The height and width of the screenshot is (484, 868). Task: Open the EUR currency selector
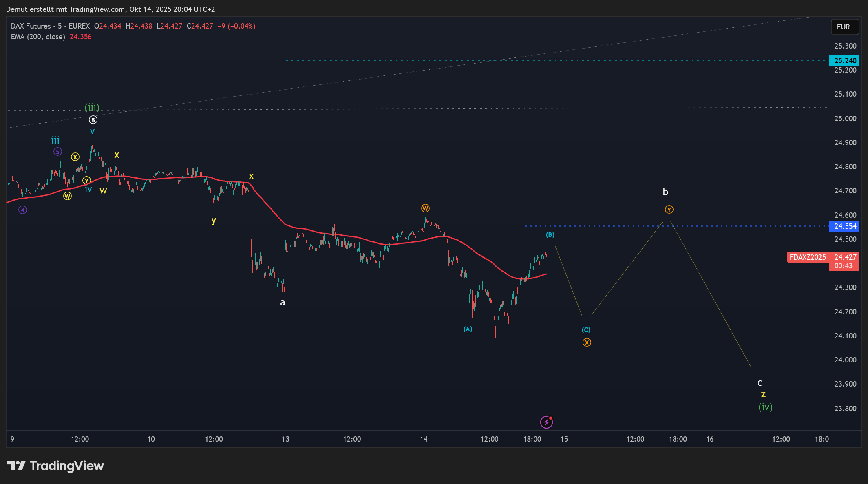(844, 27)
